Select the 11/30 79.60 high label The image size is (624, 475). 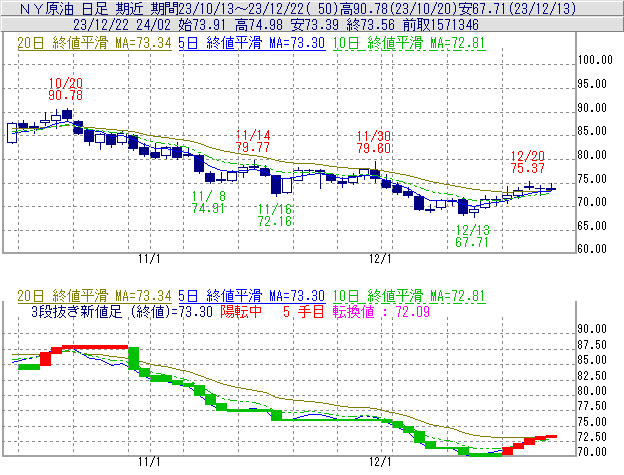(373, 142)
